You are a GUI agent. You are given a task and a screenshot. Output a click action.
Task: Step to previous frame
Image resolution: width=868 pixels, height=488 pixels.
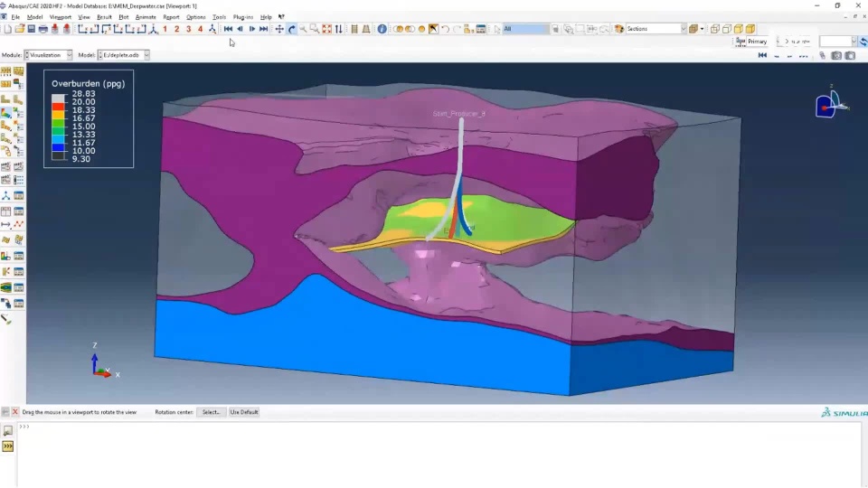coord(240,29)
